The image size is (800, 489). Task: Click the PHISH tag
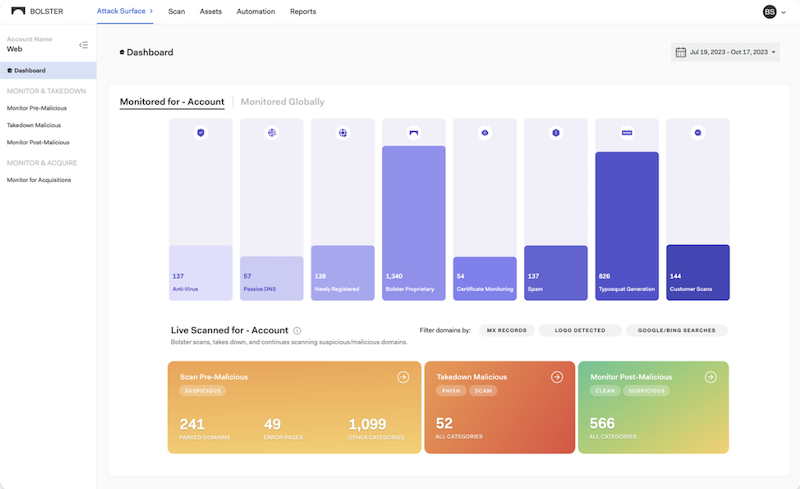click(x=451, y=390)
